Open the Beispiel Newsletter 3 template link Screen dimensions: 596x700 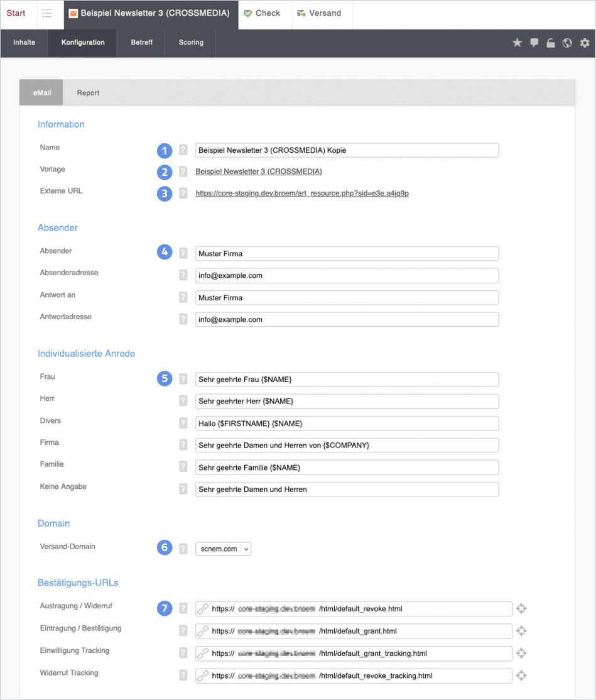(259, 172)
